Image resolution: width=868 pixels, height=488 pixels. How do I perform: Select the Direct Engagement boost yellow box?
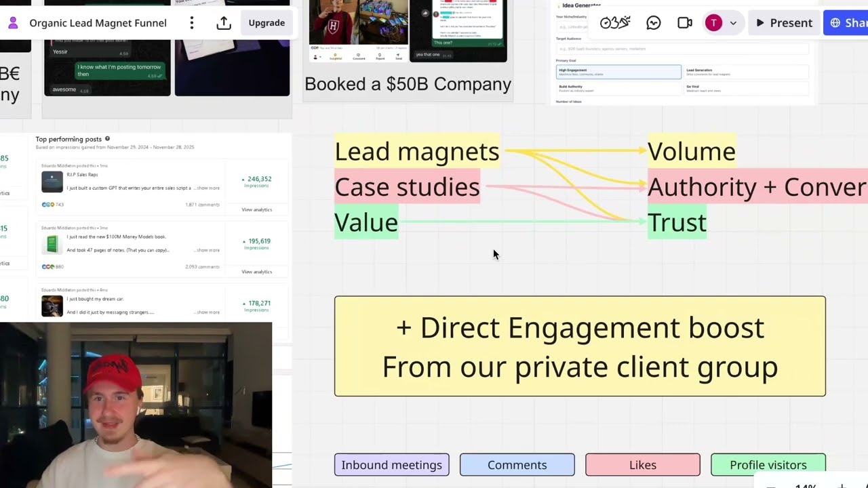[x=580, y=346]
